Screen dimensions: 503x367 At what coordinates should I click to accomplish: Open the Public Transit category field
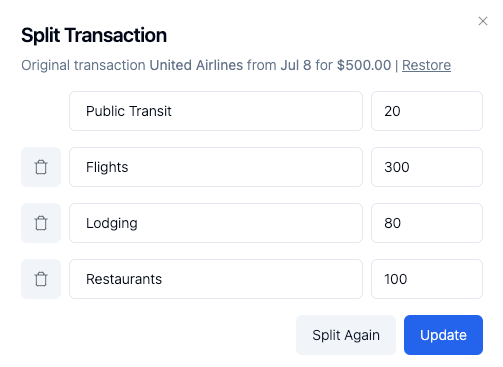click(216, 111)
